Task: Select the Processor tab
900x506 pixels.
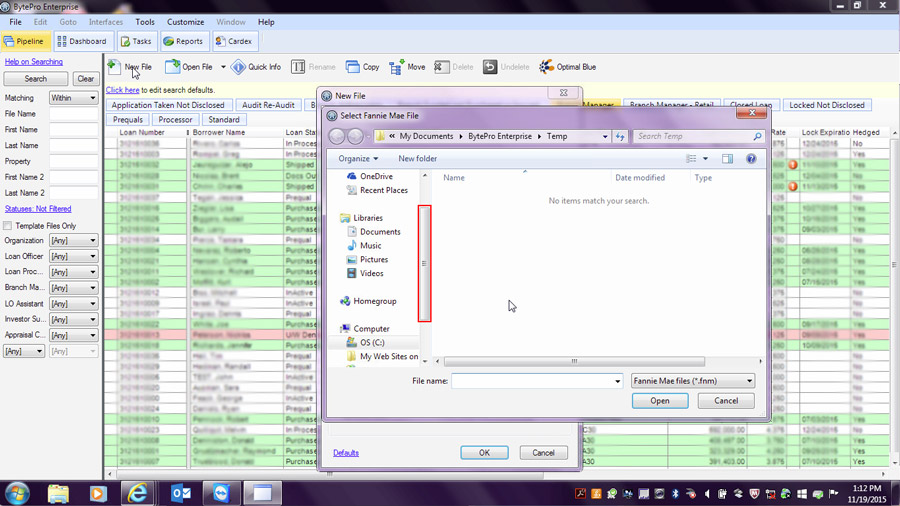Action: (x=175, y=119)
